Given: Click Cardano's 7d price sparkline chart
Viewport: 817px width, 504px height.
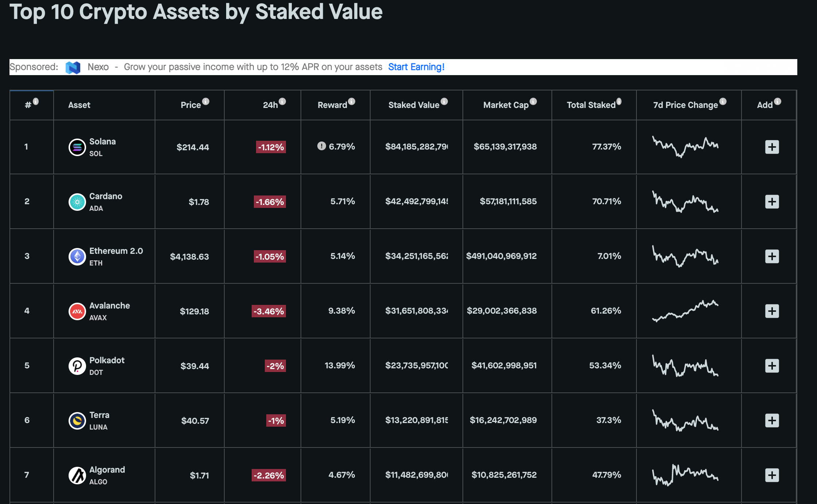Looking at the screenshot, I should pos(685,202).
